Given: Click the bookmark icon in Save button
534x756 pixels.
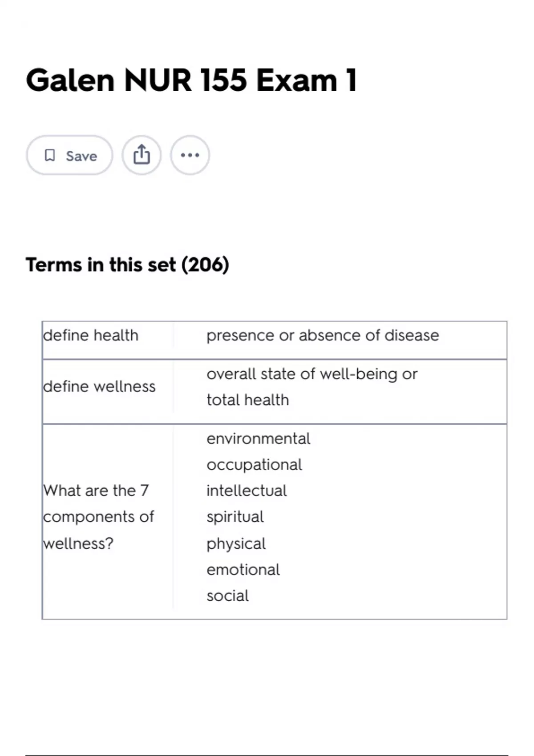Looking at the screenshot, I should coord(50,155).
